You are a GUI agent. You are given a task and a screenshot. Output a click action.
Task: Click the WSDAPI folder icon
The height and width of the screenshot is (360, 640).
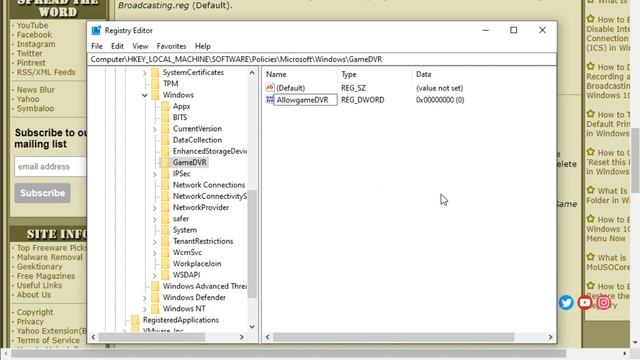click(x=165, y=275)
